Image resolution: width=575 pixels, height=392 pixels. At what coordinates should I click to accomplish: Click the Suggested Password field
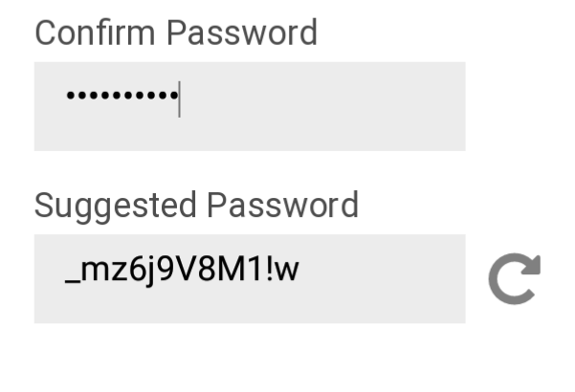pyautogui.click(x=250, y=278)
